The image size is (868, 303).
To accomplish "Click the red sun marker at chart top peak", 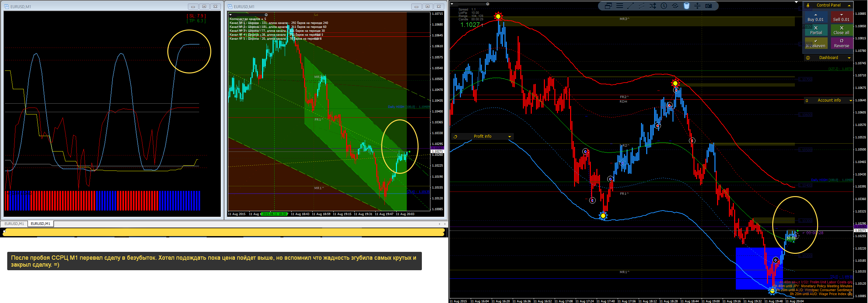I will tap(498, 16).
